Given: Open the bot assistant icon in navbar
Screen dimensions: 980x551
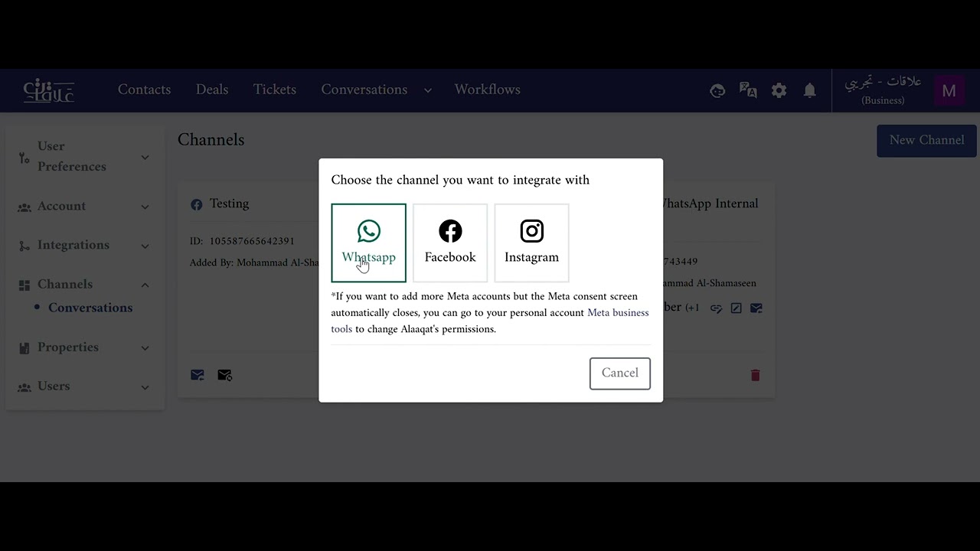Looking at the screenshot, I should pos(717,90).
